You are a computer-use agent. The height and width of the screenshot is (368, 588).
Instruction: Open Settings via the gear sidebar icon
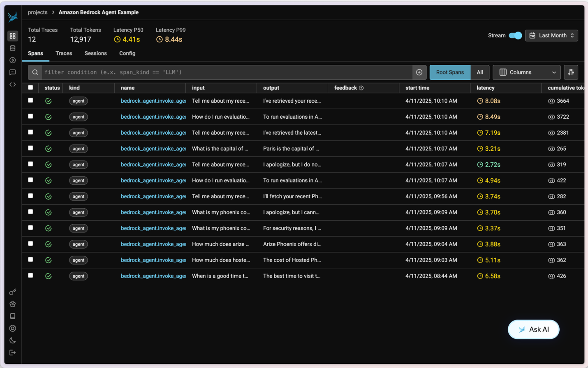pyautogui.click(x=13, y=304)
